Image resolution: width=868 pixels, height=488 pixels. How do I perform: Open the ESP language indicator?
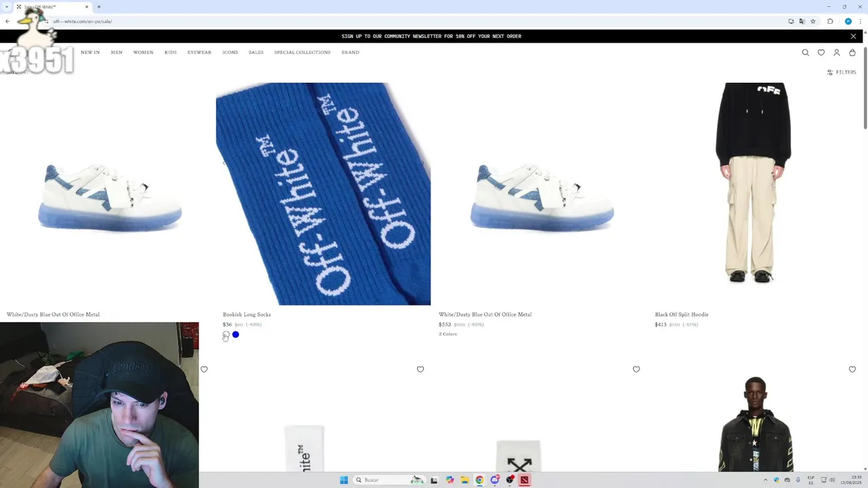pos(811,480)
